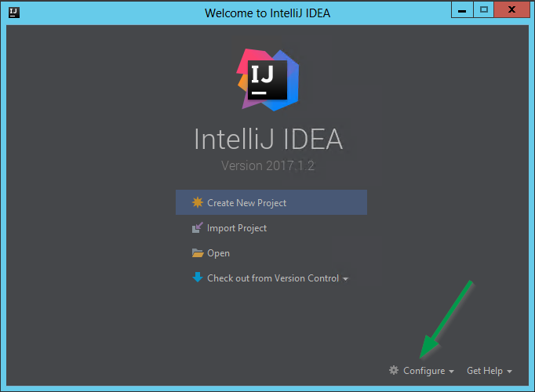This screenshot has height=392, width=535.
Task: Expand the Version Control dropdown arrow
Action: pos(346,279)
